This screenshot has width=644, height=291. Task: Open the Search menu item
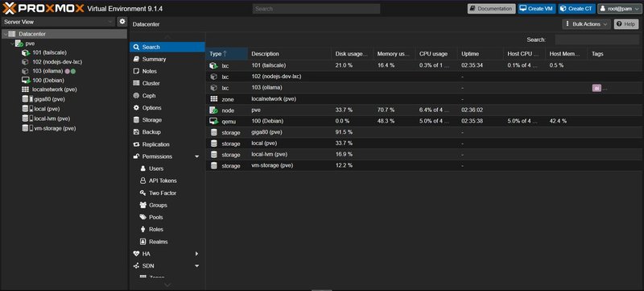pyautogui.click(x=167, y=47)
